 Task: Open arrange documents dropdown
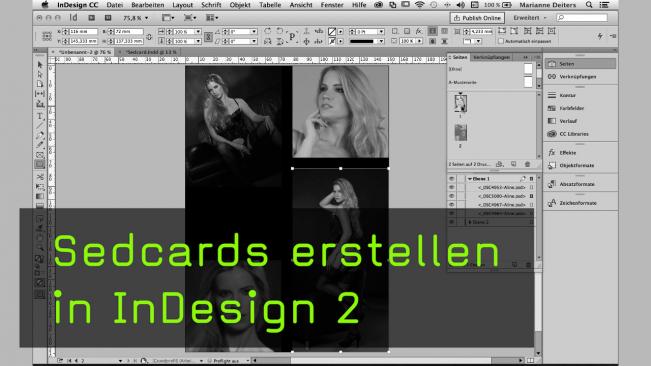[x=213, y=18]
